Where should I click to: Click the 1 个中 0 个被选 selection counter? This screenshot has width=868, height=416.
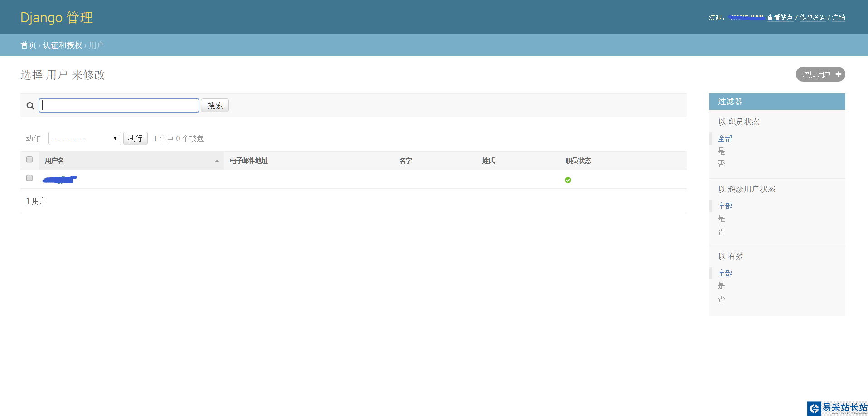(x=179, y=138)
